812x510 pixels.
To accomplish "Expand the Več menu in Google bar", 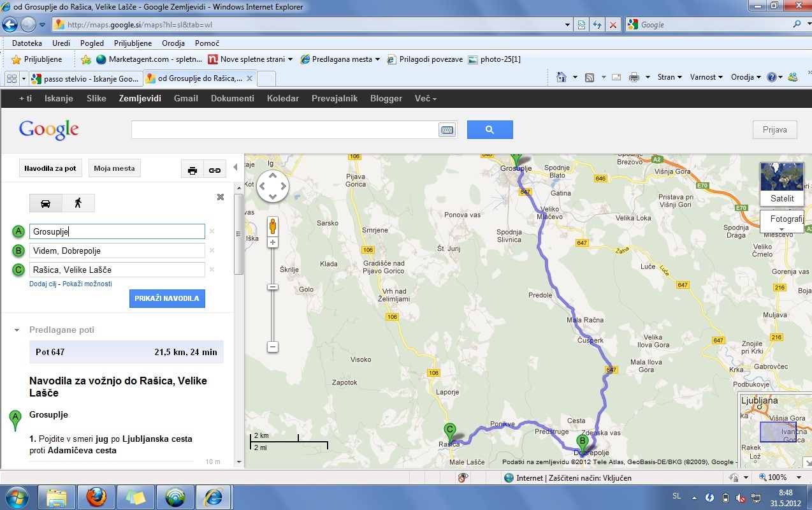I will pyautogui.click(x=425, y=98).
